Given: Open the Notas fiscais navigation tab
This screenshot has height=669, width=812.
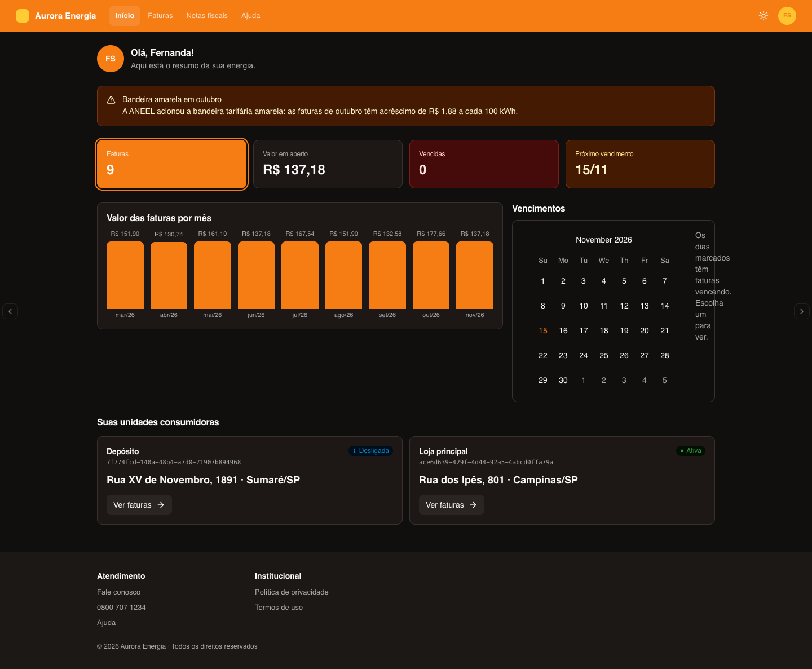Looking at the screenshot, I should (207, 16).
